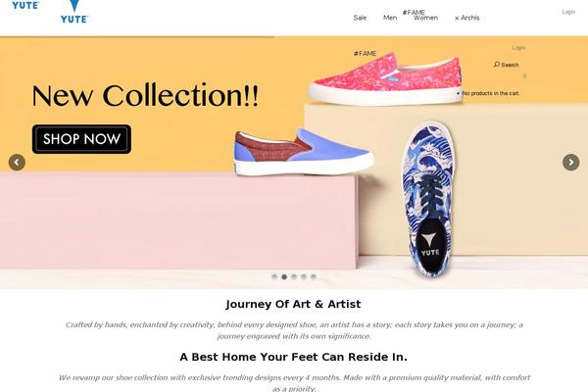588x392 pixels.
Task: Expand the Women menu
Action: pyautogui.click(x=425, y=18)
